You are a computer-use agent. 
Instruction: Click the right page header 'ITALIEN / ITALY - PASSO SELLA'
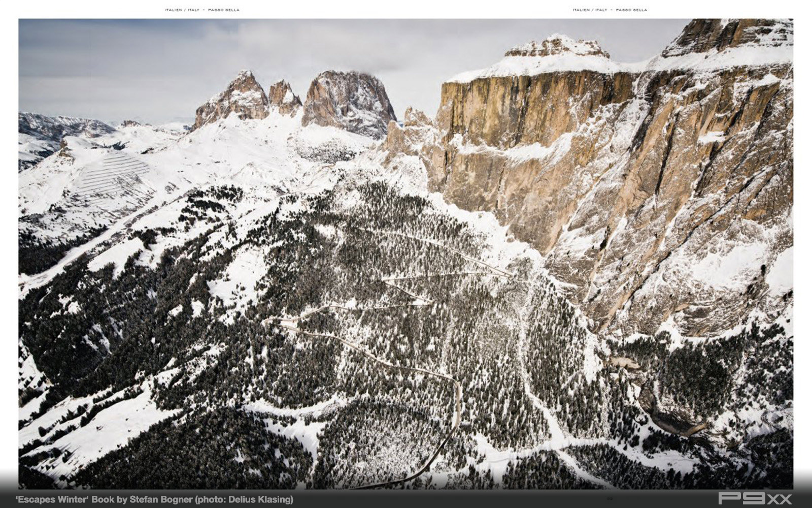[610, 10]
